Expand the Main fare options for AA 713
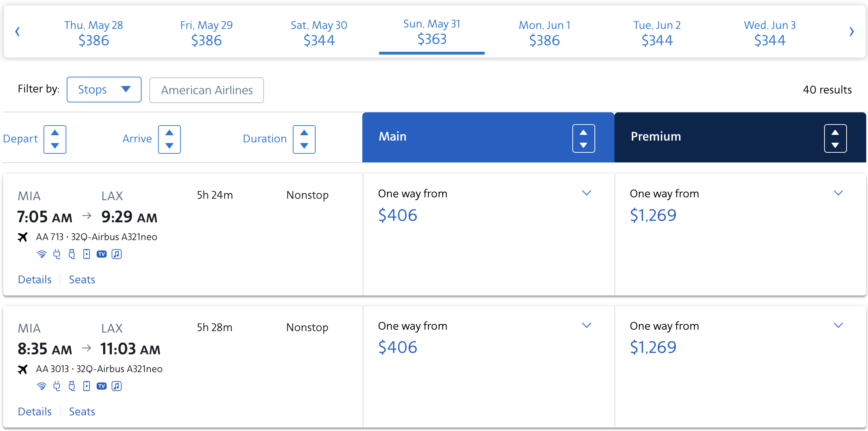The width and height of the screenshot is (868, 431). tap(587, 193)
